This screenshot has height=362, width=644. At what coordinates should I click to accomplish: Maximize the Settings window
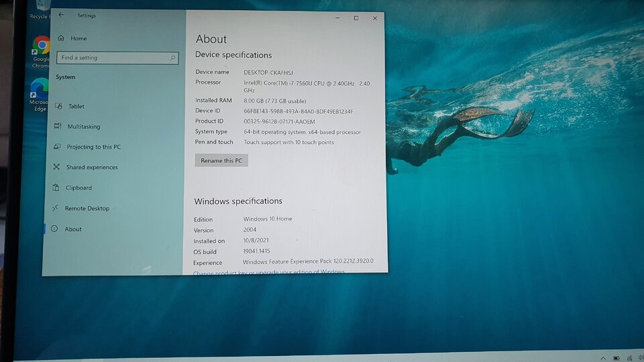[356, 18]
